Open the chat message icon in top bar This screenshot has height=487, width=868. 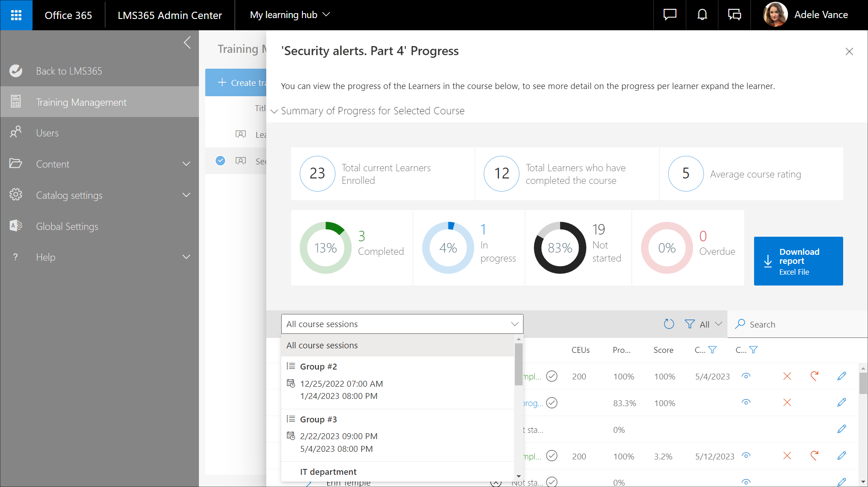[x=670, y=15]
